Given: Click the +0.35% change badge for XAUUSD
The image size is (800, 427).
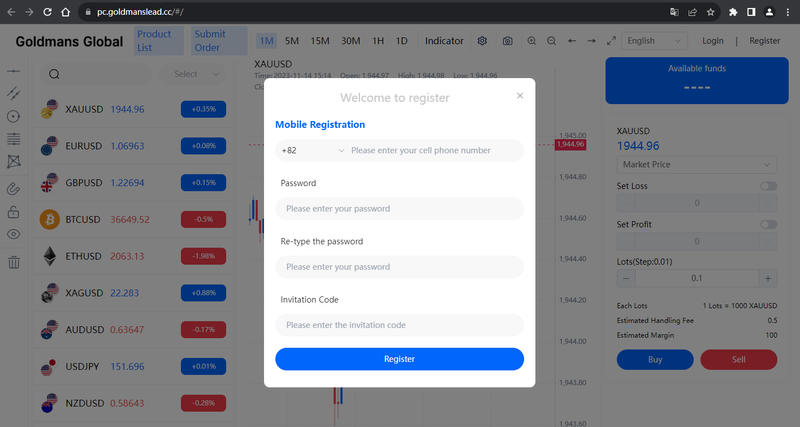Looking at the screenshot, I should (x=204, y=109).
